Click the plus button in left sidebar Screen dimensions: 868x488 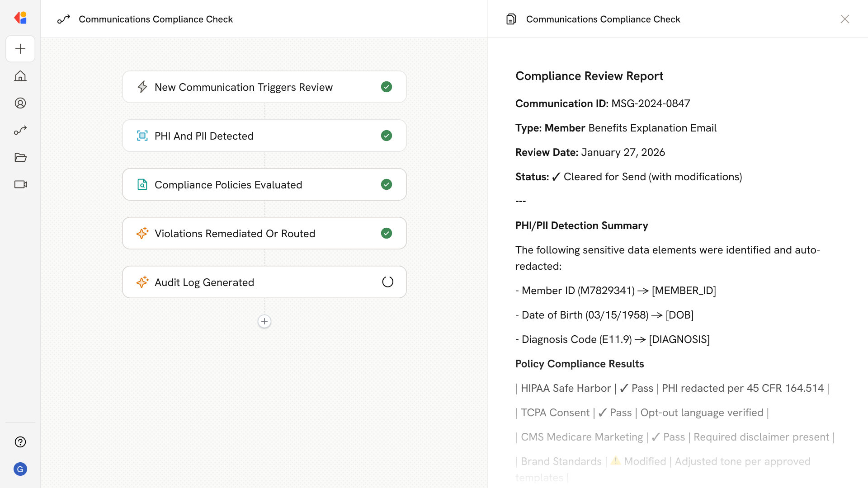tap(20, 49)
